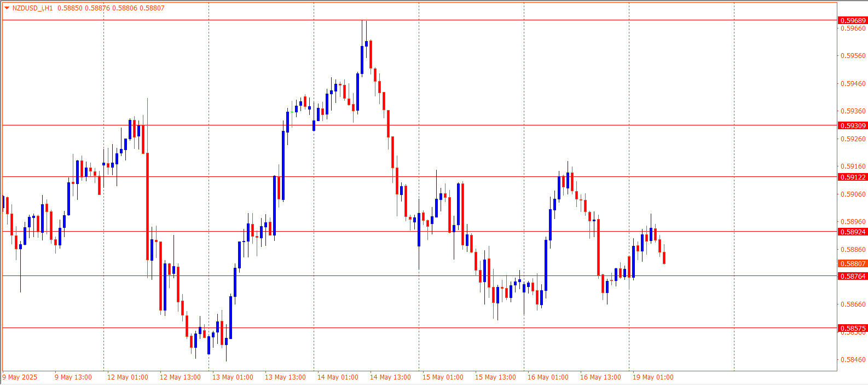868x385 pixels.
Task: Click the red triangle beside NZDUSD_i,H1
Action: (x=7, y=8)
